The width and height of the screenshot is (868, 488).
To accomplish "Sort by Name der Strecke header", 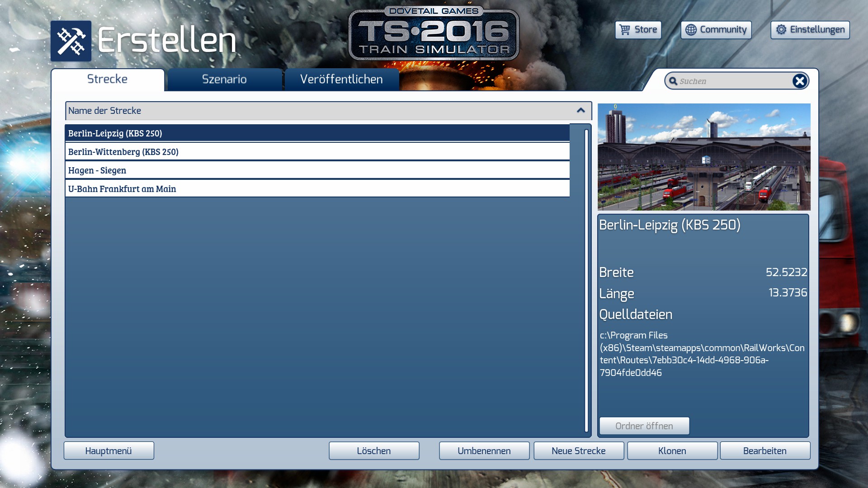I will coord(316,111).
